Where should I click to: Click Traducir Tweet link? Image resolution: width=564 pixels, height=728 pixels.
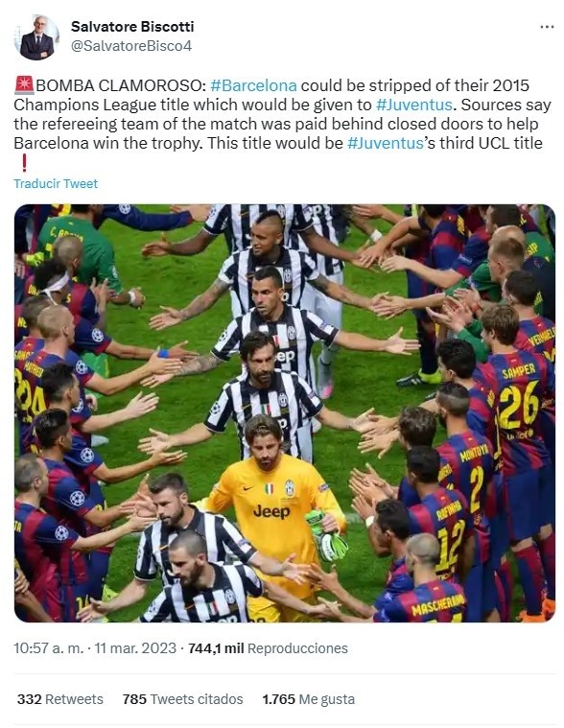(56, 184)
